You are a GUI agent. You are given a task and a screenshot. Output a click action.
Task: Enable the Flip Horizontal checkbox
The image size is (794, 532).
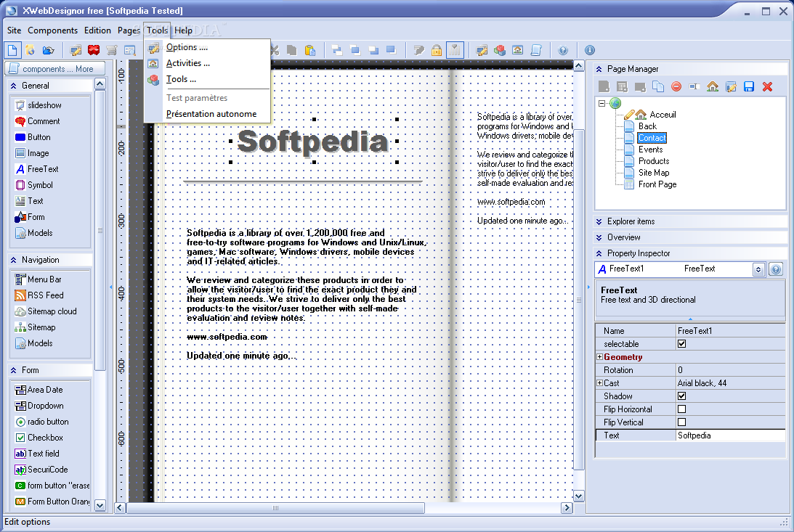[681, 409]
